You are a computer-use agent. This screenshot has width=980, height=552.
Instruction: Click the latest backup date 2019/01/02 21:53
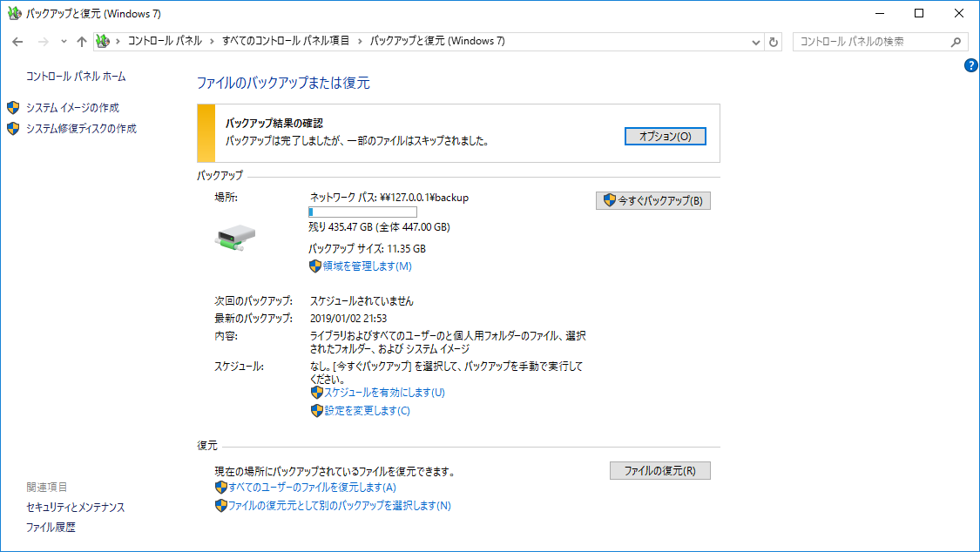348,319
